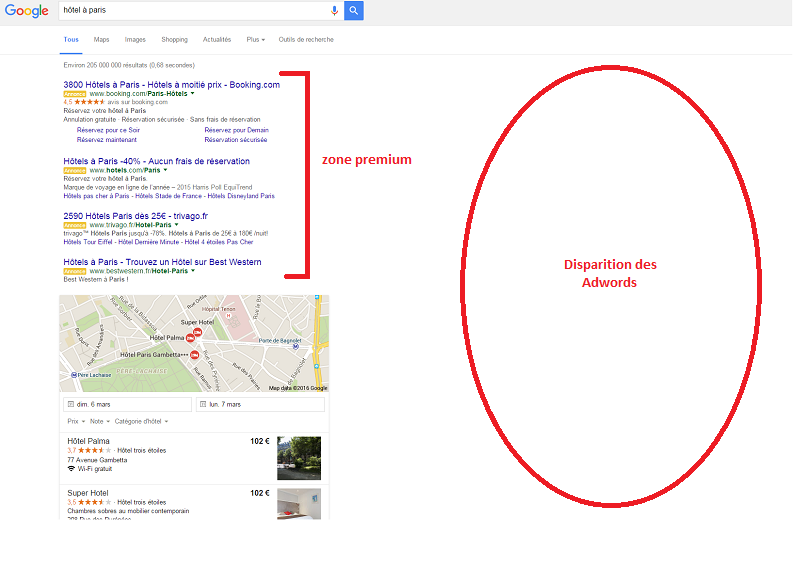Expand the Catégorie d'hôtel filter

tap(141, 421)
